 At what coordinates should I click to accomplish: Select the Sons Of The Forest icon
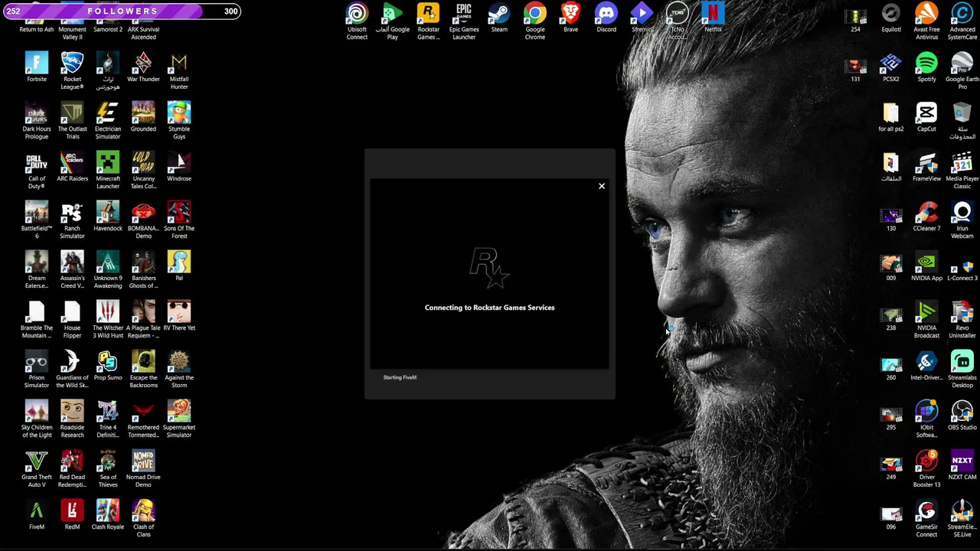pyautogui.click(x=179, y=220)
